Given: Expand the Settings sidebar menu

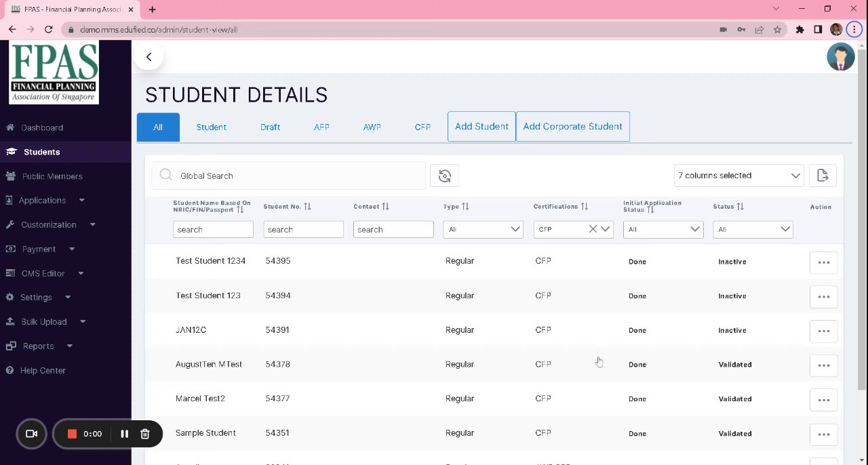Looking at the screenshot, I should tap(68, 297).
